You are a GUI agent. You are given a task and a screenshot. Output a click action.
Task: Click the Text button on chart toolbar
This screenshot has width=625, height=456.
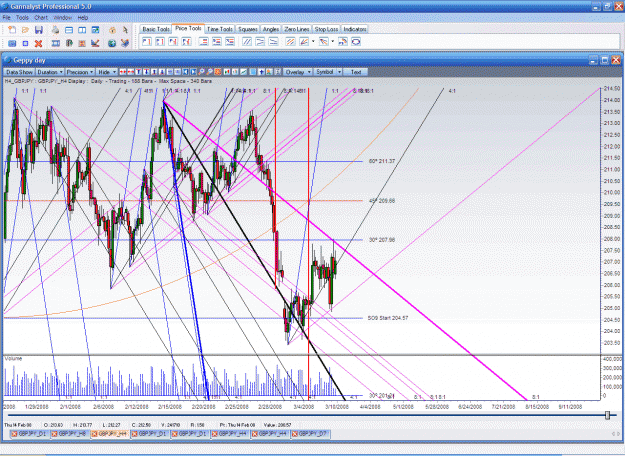point(356,72)
